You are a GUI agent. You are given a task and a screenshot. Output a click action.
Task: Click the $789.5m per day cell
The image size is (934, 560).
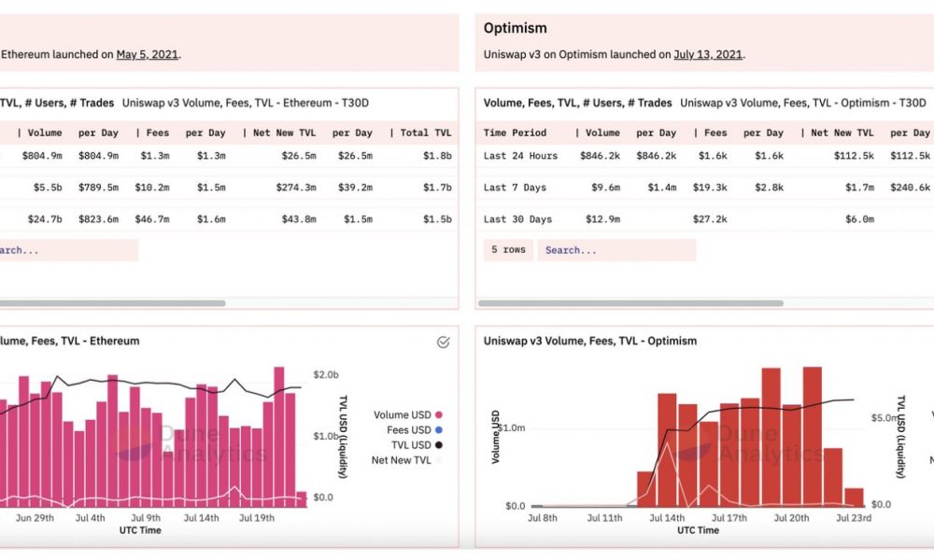(98, 188)
